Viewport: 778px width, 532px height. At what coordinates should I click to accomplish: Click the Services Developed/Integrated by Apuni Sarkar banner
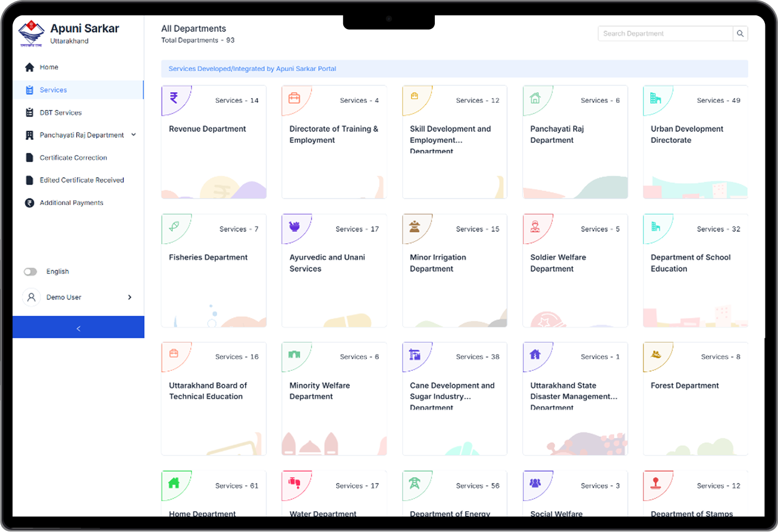pos(454,69)
